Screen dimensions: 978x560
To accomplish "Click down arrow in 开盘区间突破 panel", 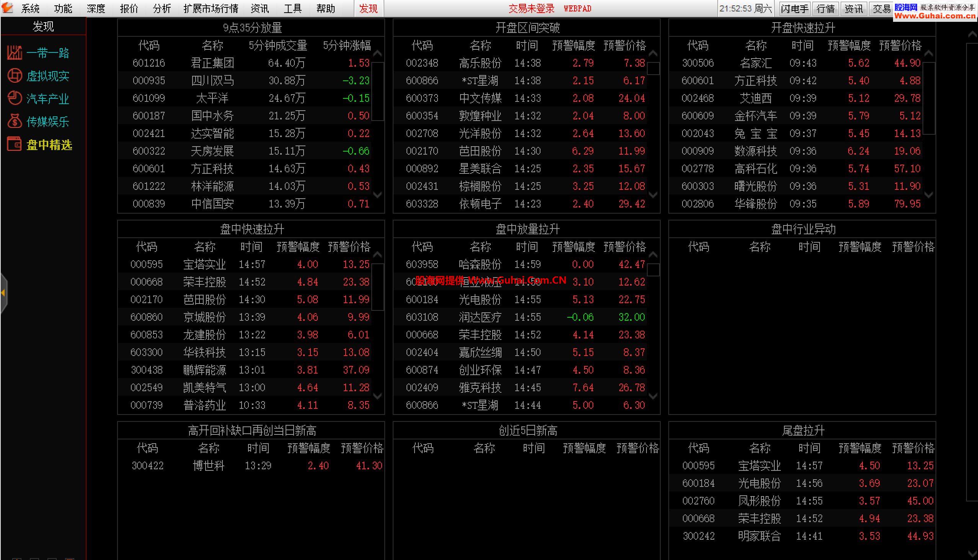I will [653, 194].
